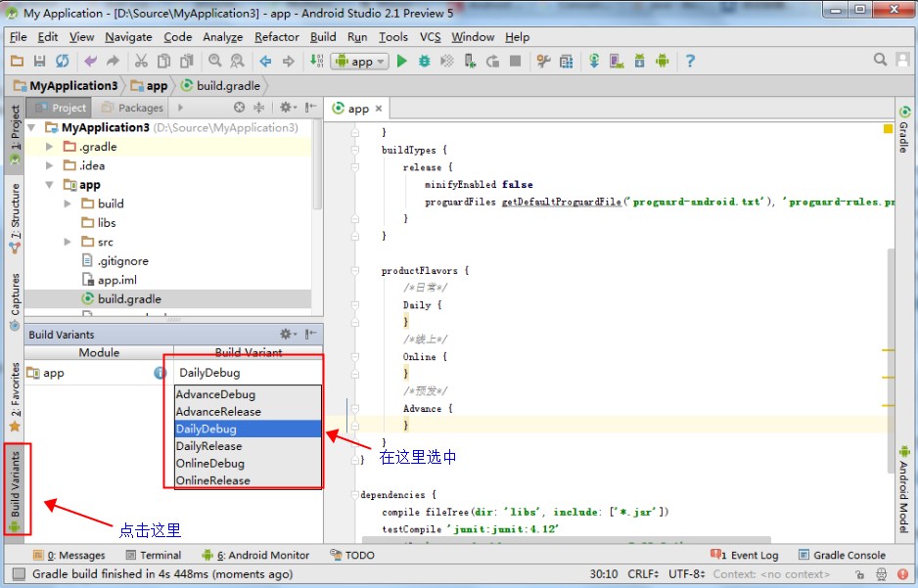Expand the src folder
Screen dimensions: 918x588
point(68,242)
